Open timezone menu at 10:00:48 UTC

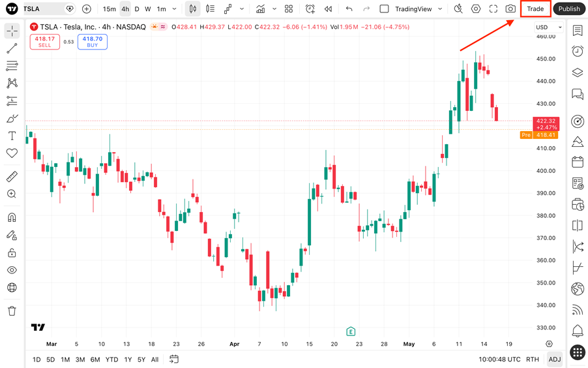(499, 360)
